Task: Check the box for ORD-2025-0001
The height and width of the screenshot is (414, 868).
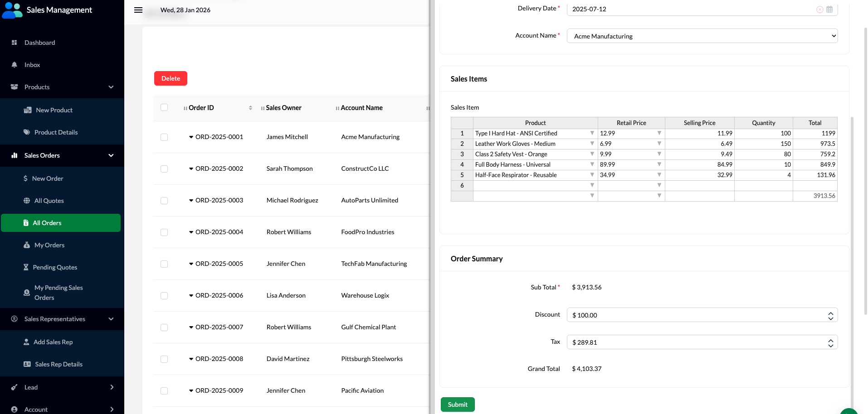Action: pos(164,137)
